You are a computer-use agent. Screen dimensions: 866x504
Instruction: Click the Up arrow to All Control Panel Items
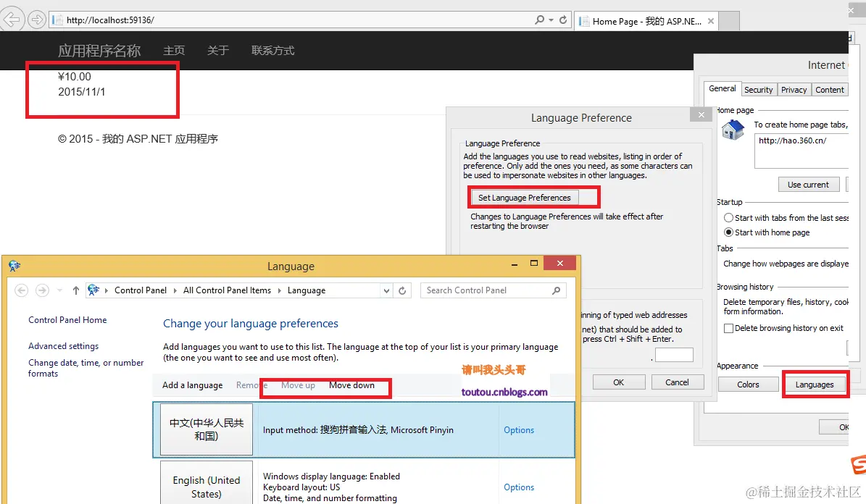(x=75, y=290)
